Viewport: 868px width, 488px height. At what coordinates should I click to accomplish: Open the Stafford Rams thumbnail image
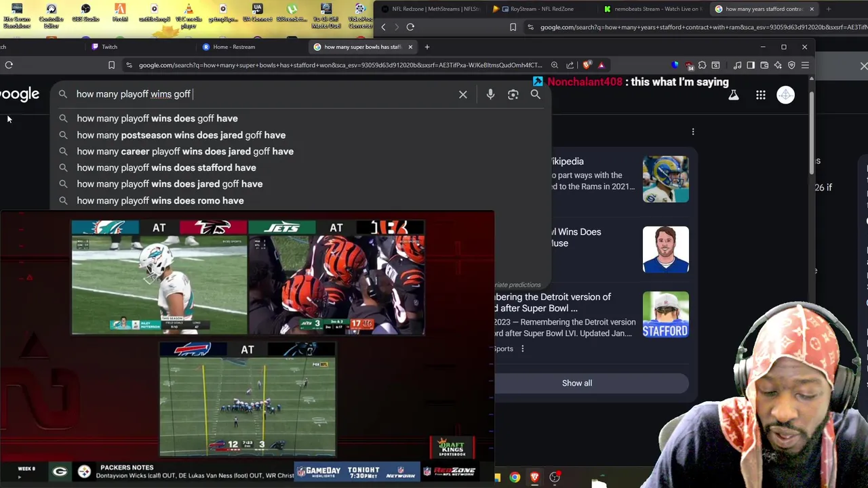pos(665,179)
